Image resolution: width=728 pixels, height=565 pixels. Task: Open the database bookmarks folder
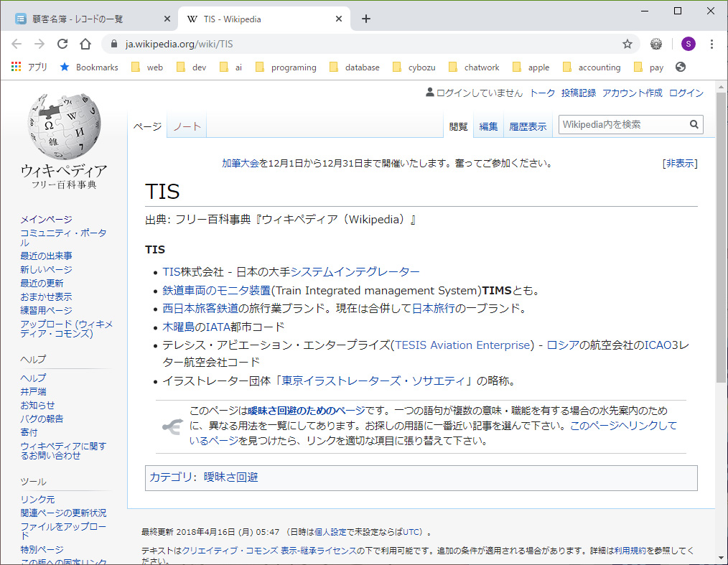point(354,67)
